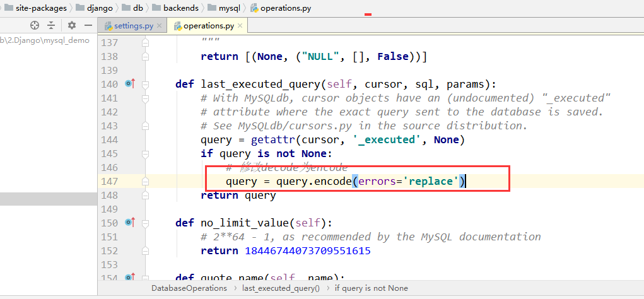
Task: Toggle fold marker at line 143
Action: coord(145,126)
